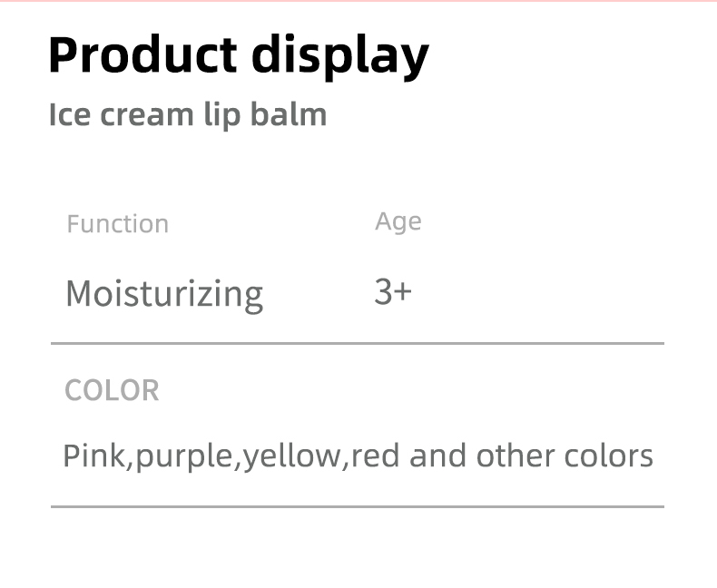Screen dimensions: 717x588
Task: Select the word "Ice" in the subtitle
Action: [x=69, y=115]
